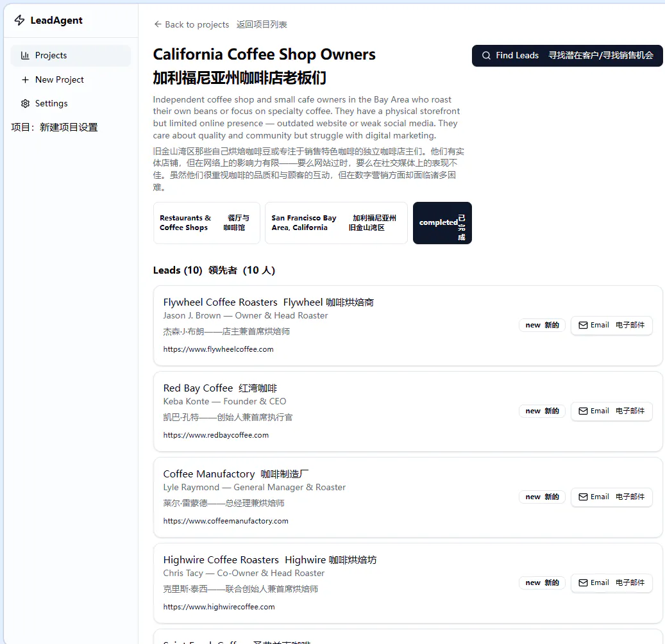This screenshot has width=665, height=644.
Task: Open New Project from the sidebar
Action: point(71,79)
